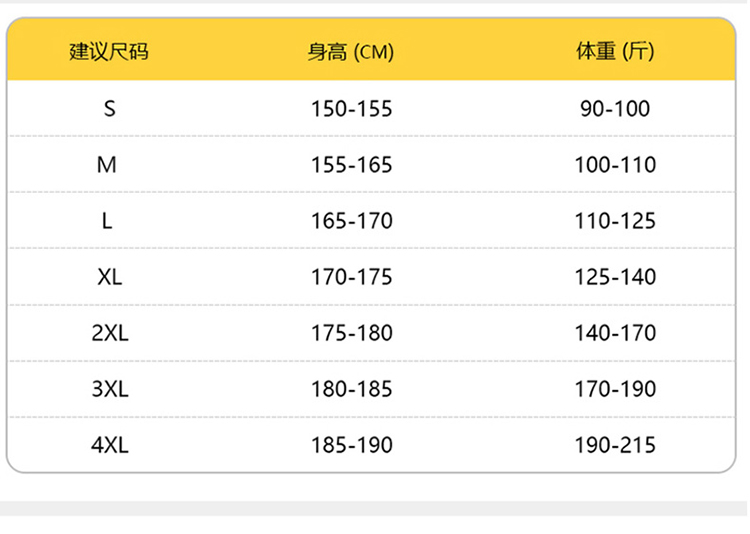Screen dimensions: 750x534
Task: Select the XL size cell
Action: coord(109,277)
